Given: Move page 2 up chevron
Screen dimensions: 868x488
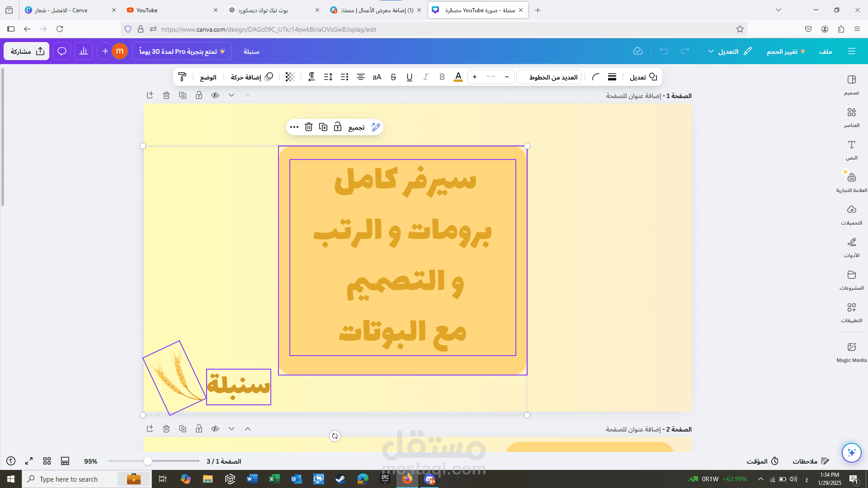Looking at the screenshot, I should pyautogui.click(x=248, y=429).
